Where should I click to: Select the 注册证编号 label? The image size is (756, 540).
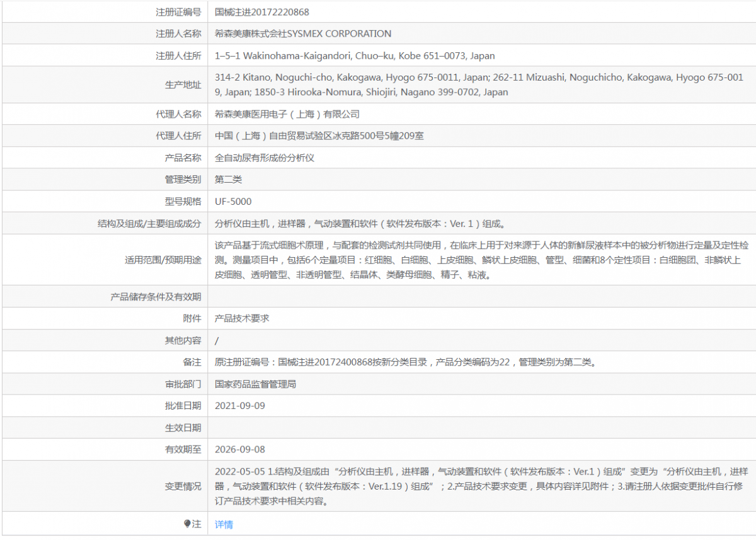178,12
